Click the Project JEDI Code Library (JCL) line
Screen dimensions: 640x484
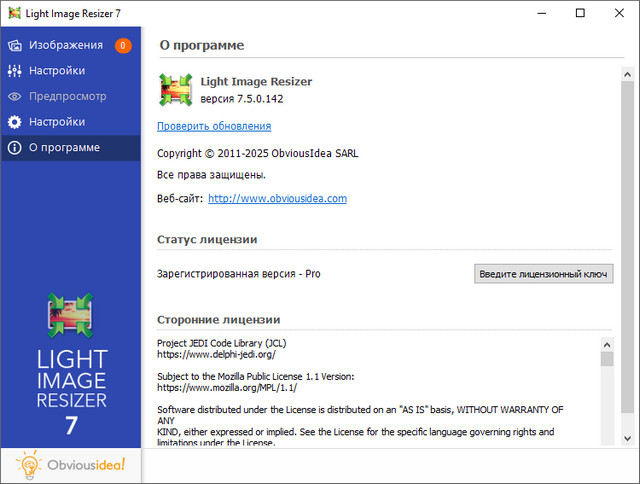pyautogui.click(x=222, y=343)
